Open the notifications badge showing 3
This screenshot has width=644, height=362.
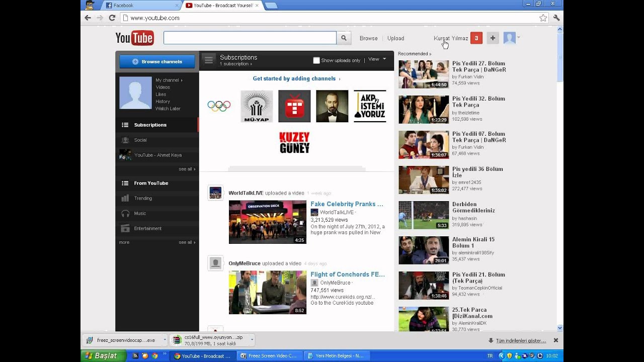click(x=476, y=38)
